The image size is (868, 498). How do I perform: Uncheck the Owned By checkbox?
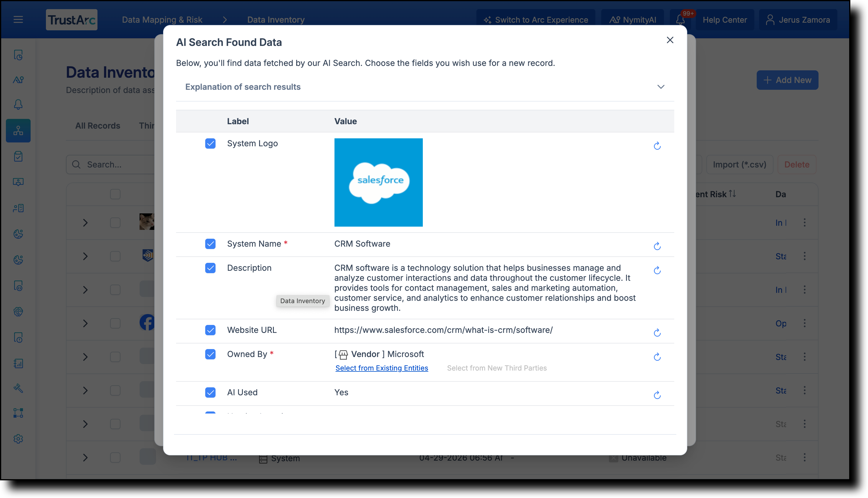[x=211, y=354]
